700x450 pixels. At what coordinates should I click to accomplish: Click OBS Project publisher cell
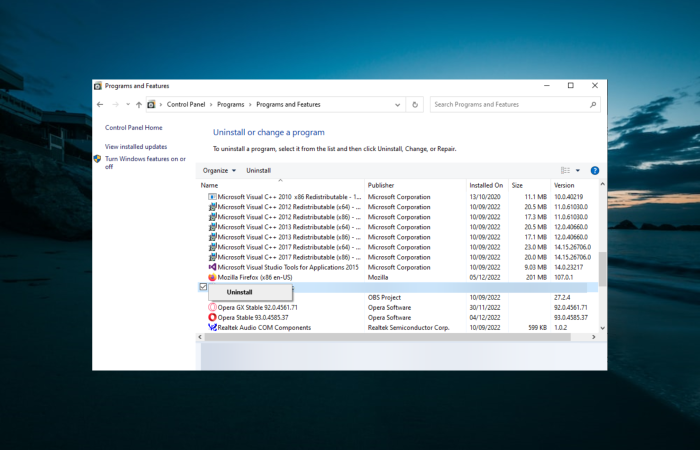click(384, 297)
